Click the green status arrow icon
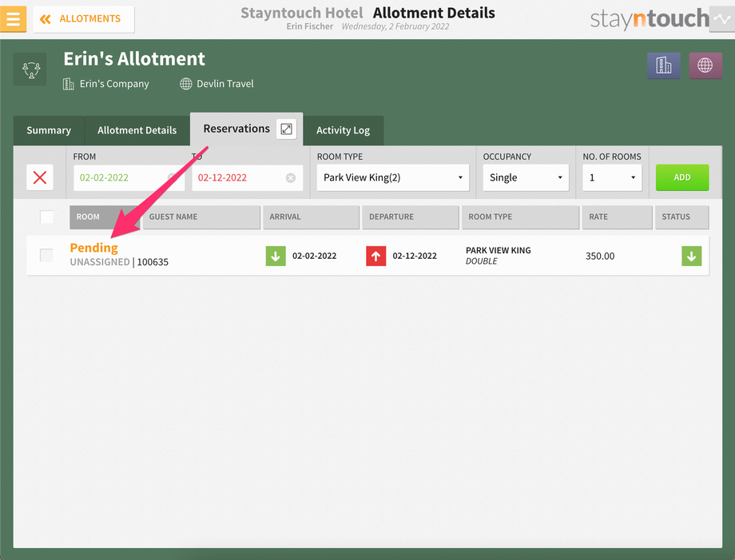Screen dimensions: 735x560 click(691, 256)
